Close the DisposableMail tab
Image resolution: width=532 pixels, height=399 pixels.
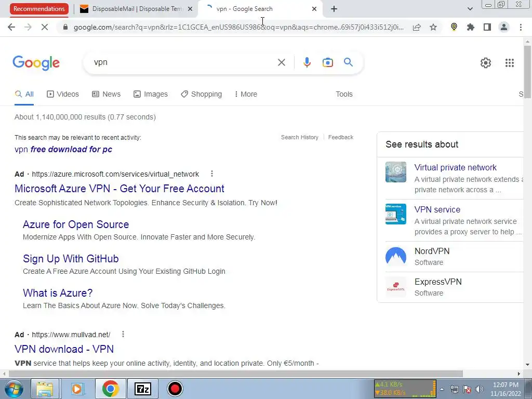point(190,9)
